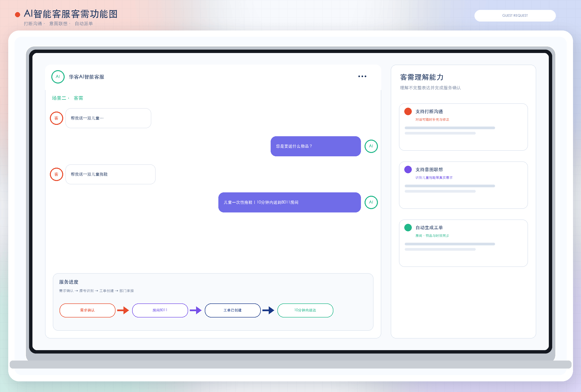Click the 您是要送什么物品？ AI reply bubble
Viewport: 581px width, 392px height.
click(316, 146)
